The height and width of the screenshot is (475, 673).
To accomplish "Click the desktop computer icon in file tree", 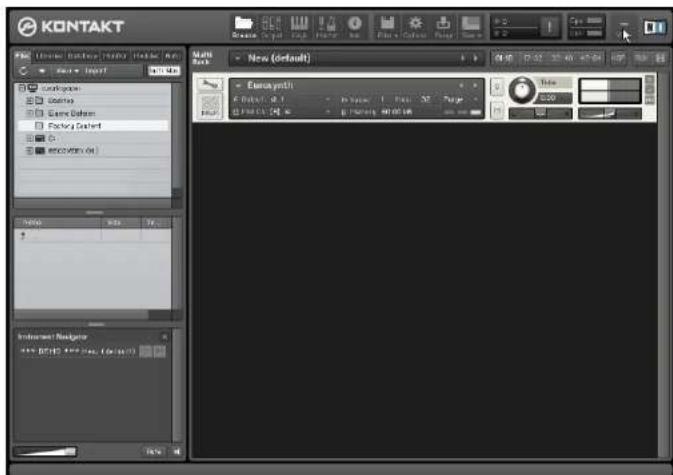I will (x=33, y=88).
